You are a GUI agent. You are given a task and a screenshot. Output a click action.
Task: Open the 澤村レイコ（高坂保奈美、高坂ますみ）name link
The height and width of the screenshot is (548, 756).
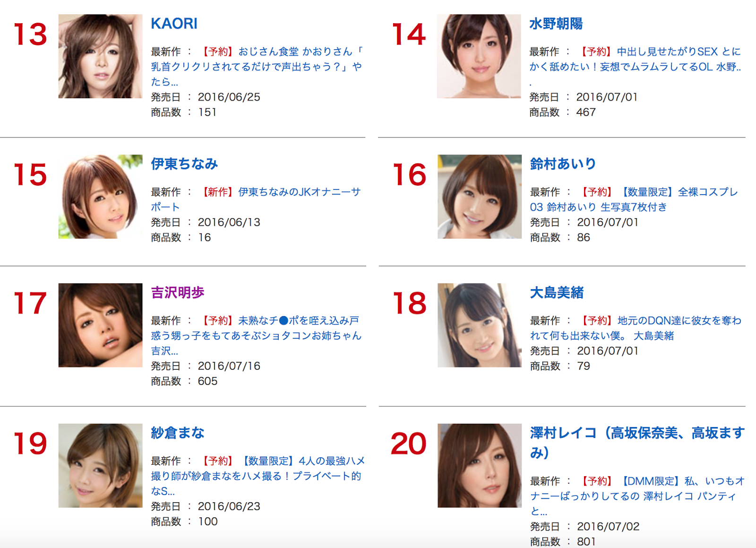click(x=637, y=443)
